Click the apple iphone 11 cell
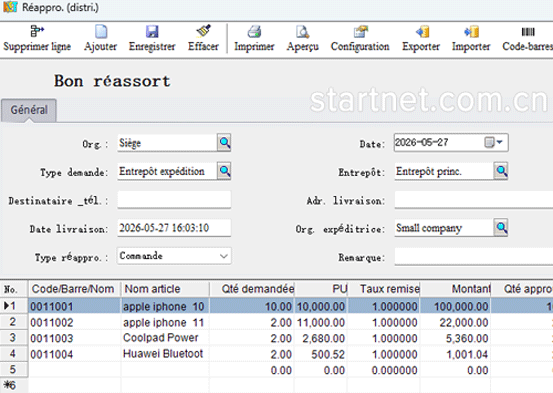The width and height of the screenshot is (553, 393). (165, 322)
